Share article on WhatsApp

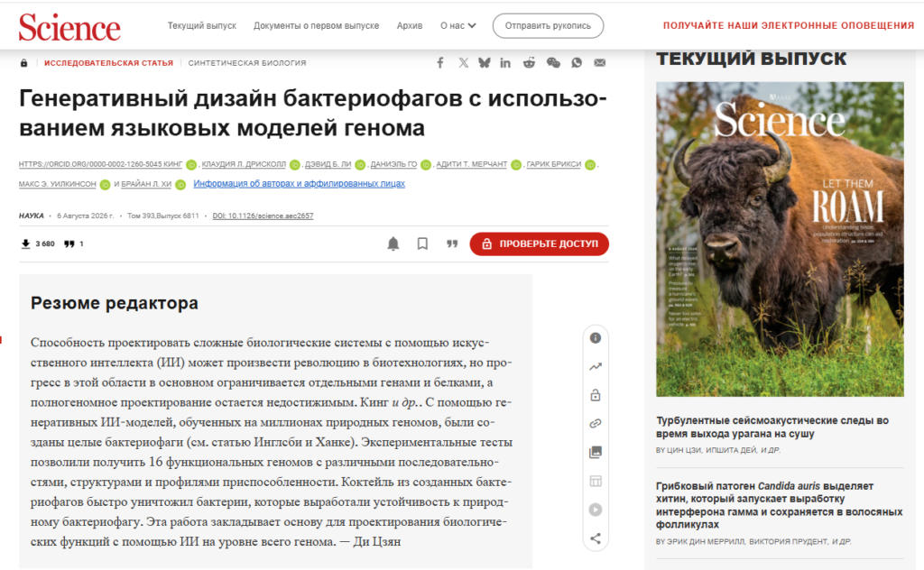(x=577, y=62)
